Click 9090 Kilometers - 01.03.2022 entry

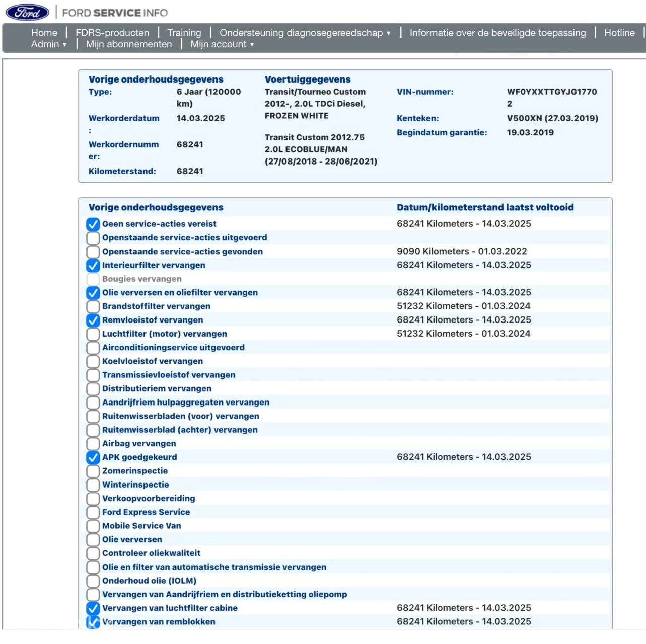(x=462, y=251)
